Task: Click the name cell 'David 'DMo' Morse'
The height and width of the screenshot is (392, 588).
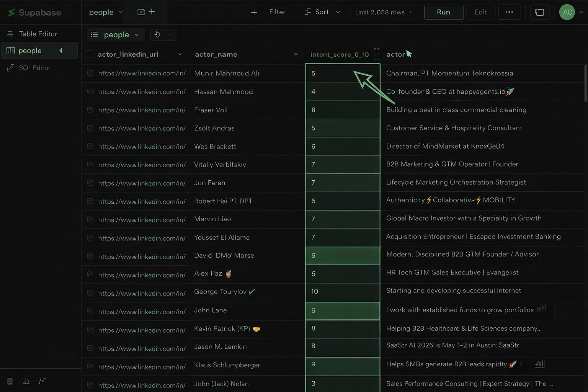Action: click(224, 255)
